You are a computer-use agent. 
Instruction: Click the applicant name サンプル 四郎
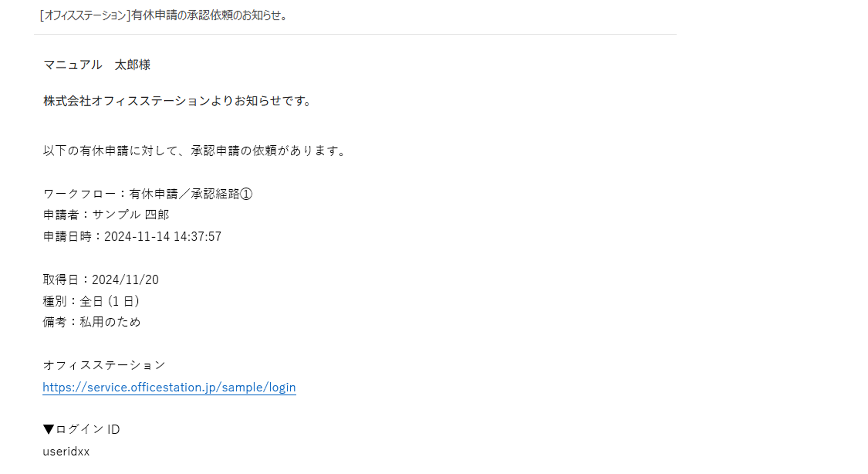tap(131, 215)
